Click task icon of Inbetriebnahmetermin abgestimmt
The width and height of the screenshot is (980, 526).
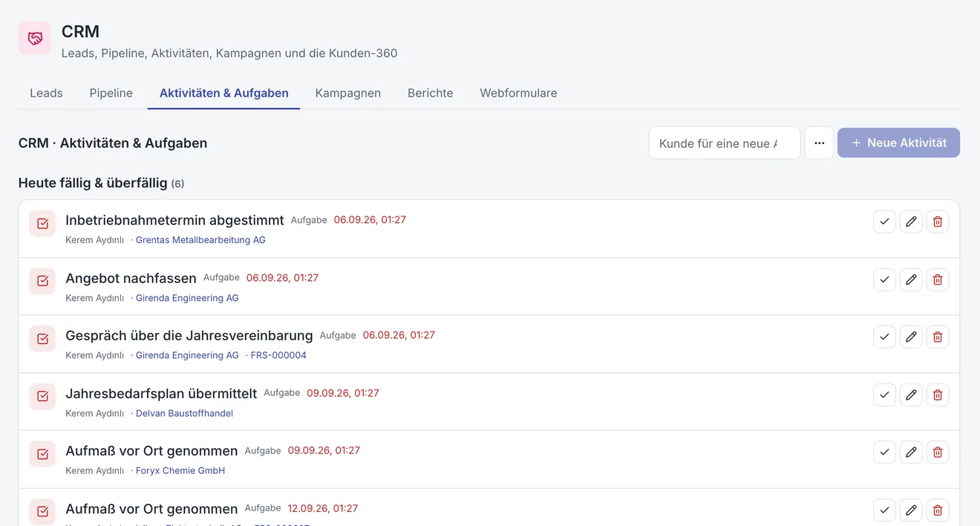coord(42,224)
